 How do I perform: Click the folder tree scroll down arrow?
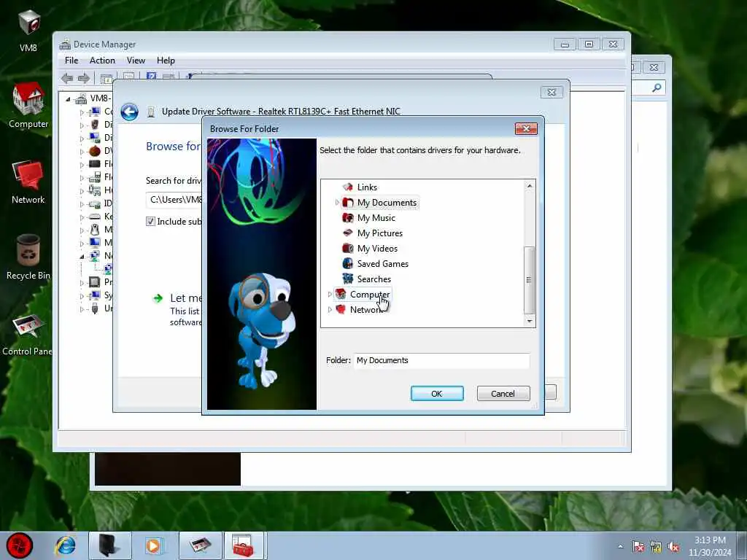(530, 321)
